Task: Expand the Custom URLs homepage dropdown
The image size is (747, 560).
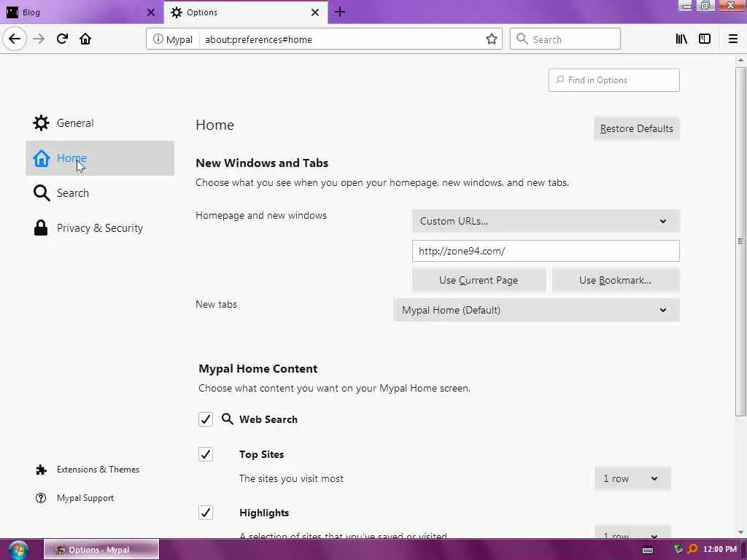Action: tap(546, 221)
